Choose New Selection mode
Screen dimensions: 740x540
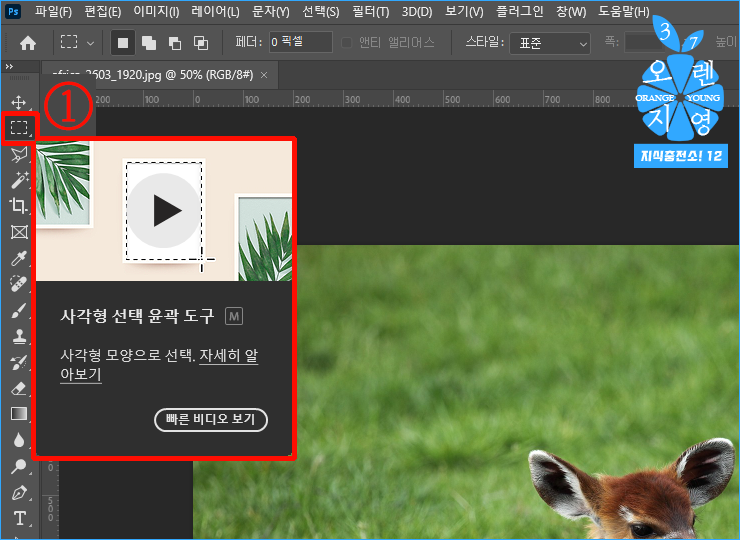coord(123,43)
